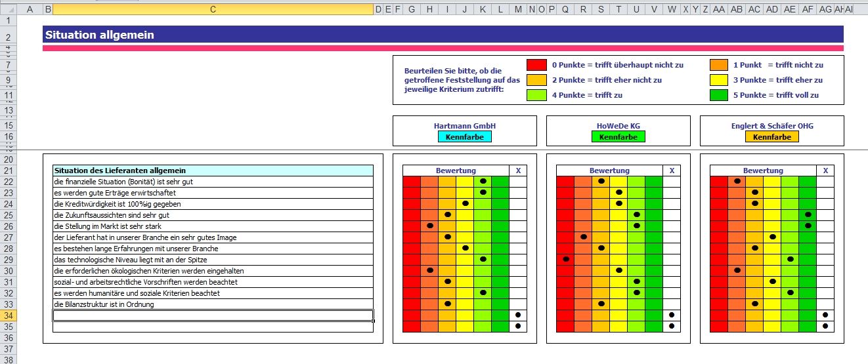Screen dimensions: 868x364
Task: Click Hartmann rating dot for finanzielle Situation row
Action: (483, 181)
